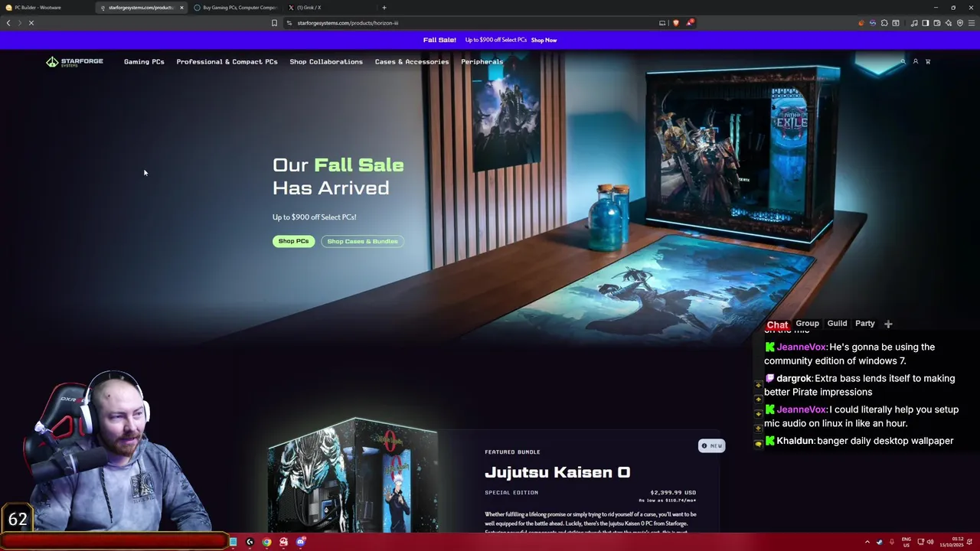The image size is (980, 551).
Task: Click the Brave Shields lion icon
Action: tap(675, 23)
